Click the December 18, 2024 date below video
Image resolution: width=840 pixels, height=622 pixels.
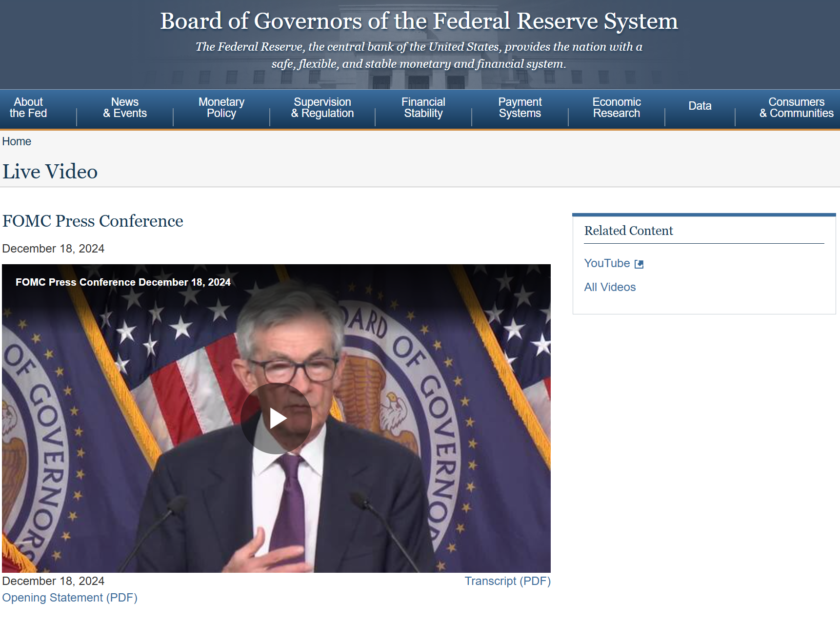coord(53,581)
